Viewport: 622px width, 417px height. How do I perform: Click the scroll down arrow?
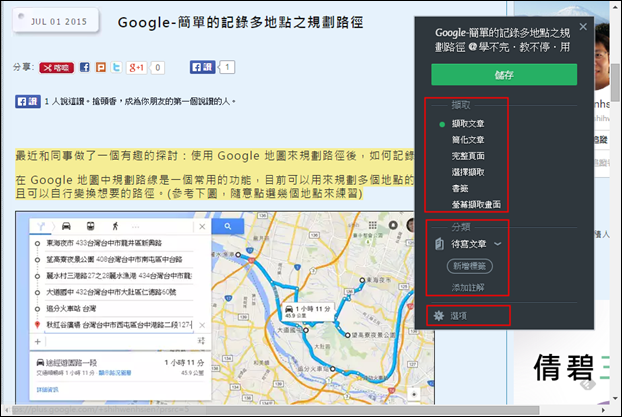tap(615, 398)
